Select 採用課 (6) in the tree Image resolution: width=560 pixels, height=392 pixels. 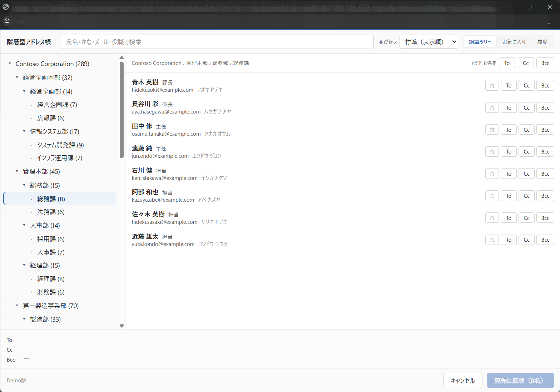[51, 239]
